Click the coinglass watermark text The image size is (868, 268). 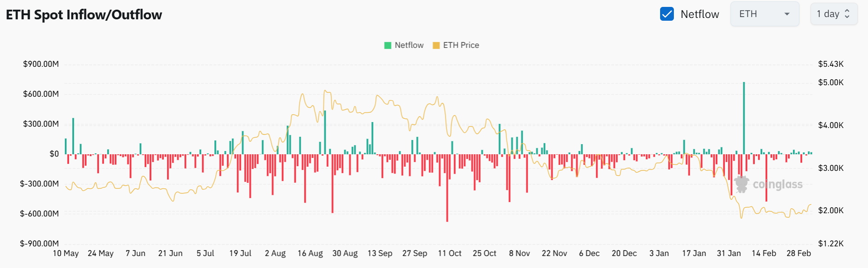coord(777,185)
